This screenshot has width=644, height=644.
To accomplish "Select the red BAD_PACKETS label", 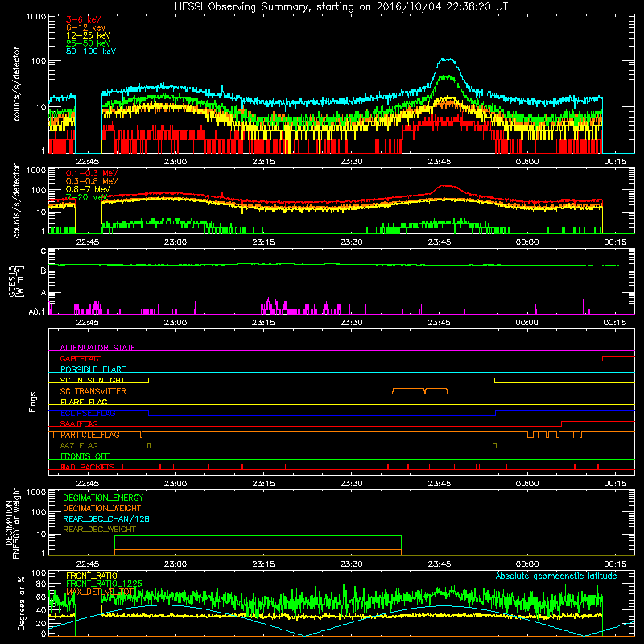I will (x=88, y=468).
